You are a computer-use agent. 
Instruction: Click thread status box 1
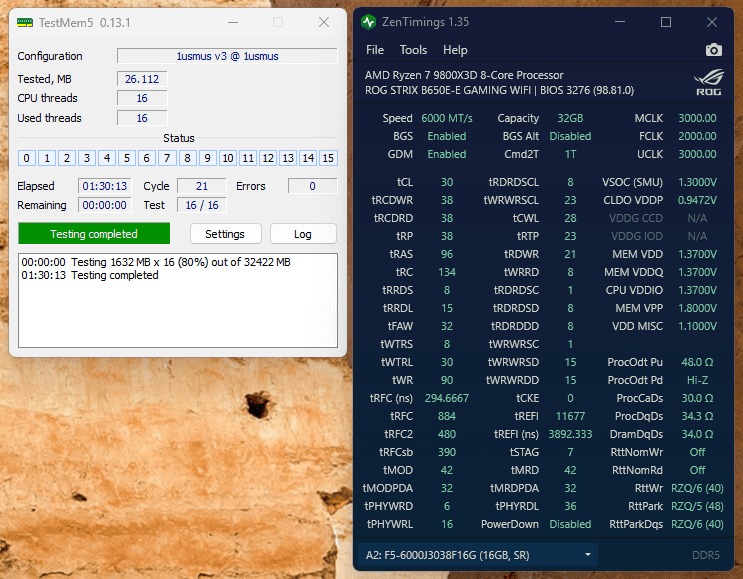(x=47, y=158)
